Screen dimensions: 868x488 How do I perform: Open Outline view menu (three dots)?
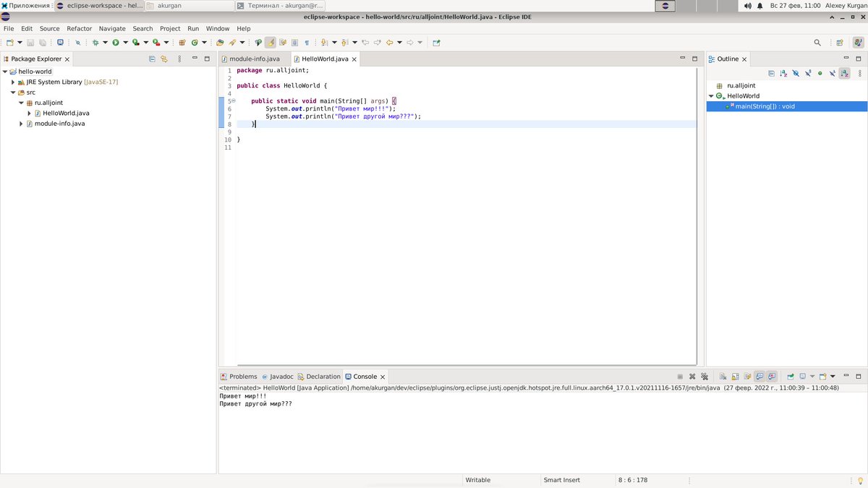click(860, 73)
